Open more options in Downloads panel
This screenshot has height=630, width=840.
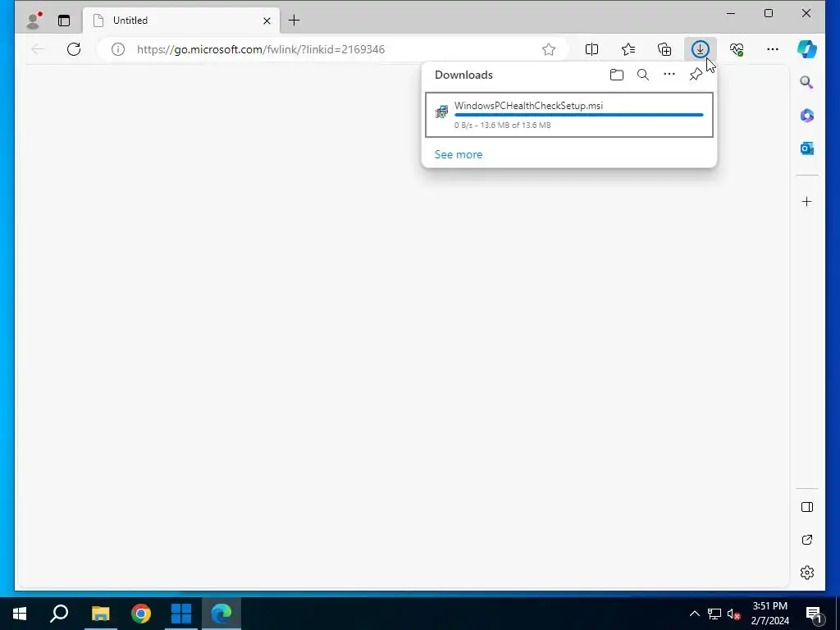pos(669,74)
